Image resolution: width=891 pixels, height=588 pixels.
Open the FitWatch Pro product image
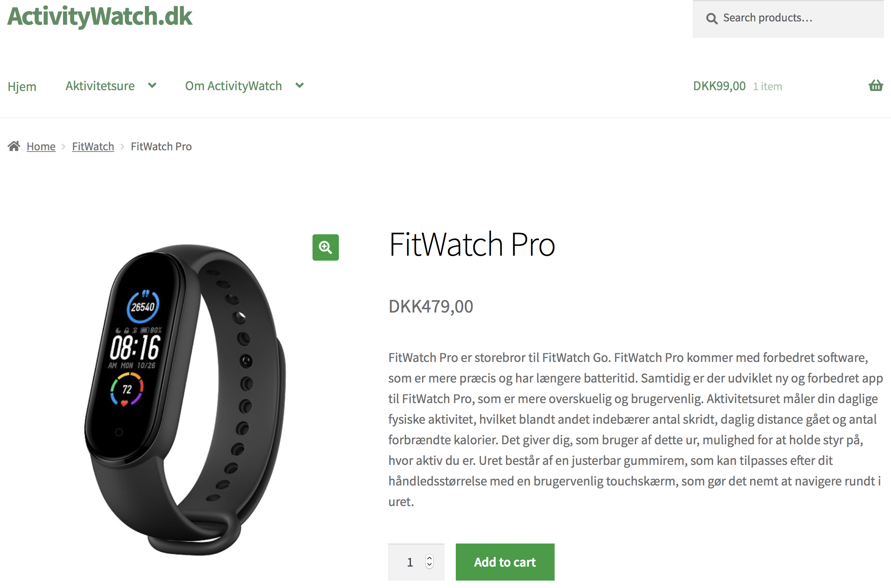[185, 399]
